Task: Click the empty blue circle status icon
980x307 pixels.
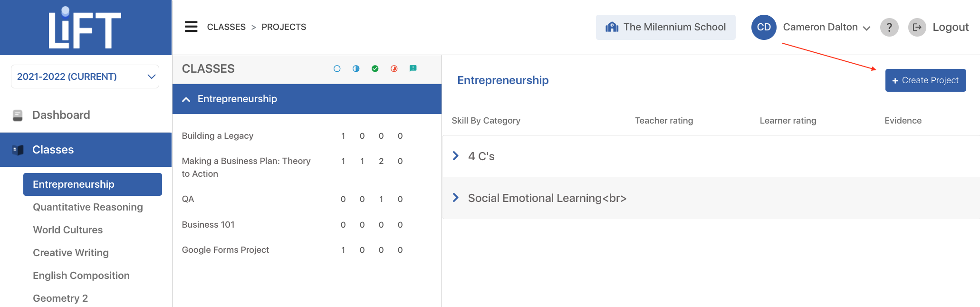Action: click(337, 68)
